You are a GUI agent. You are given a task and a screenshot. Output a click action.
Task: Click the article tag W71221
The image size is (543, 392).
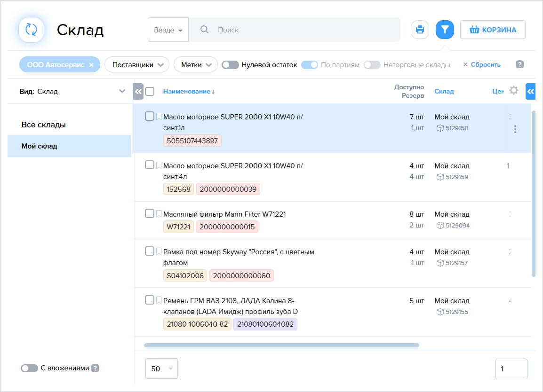click(178, 227)
